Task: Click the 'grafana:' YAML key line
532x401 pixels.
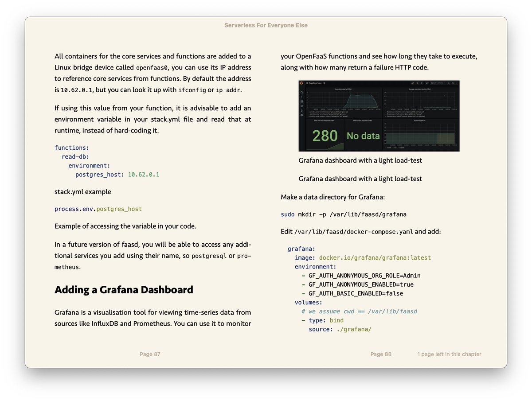Action: pyautogui.click(x=301, y=249)
